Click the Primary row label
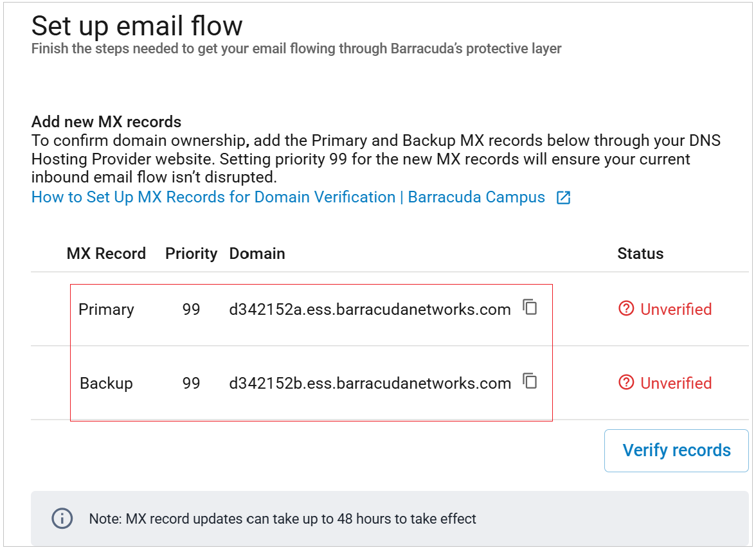The height and width of the screenshot is (550, 756). pyautogui.click(x=106, y=310)
